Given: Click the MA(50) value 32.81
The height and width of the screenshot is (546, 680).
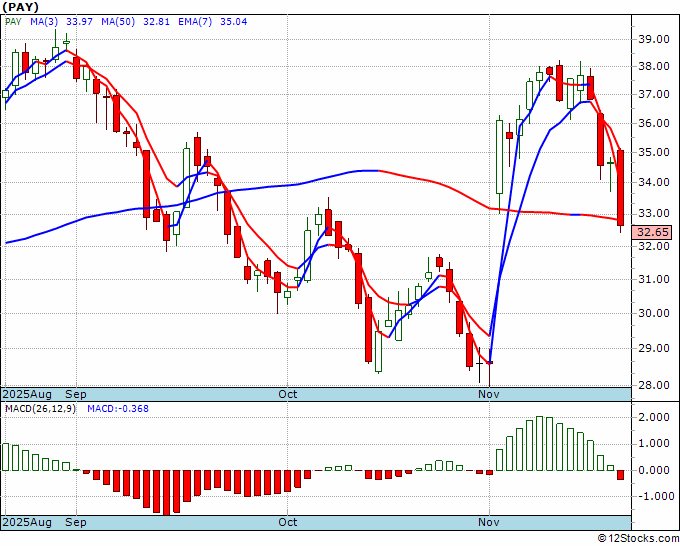Looking at the screenshot, I should tap(156, 21).
